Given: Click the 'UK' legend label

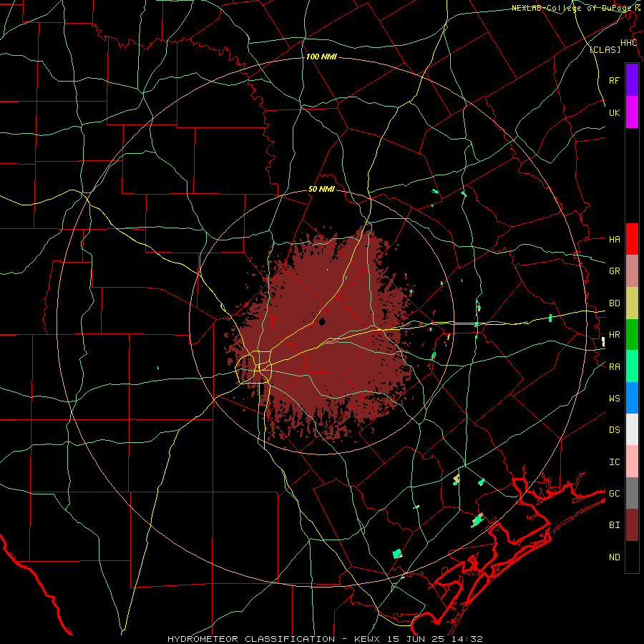Looking at the screenshot, I should [615, 112].
